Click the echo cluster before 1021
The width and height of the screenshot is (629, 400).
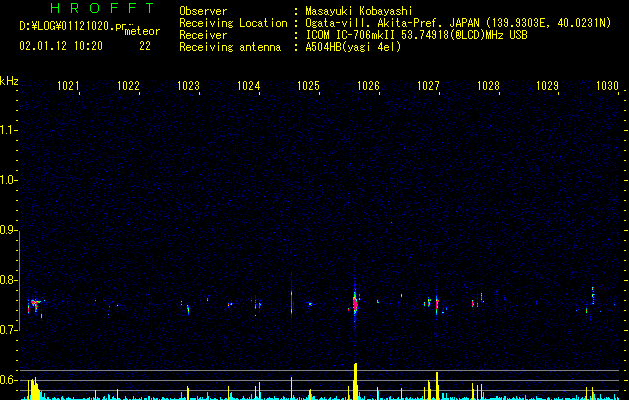point(35,305)
